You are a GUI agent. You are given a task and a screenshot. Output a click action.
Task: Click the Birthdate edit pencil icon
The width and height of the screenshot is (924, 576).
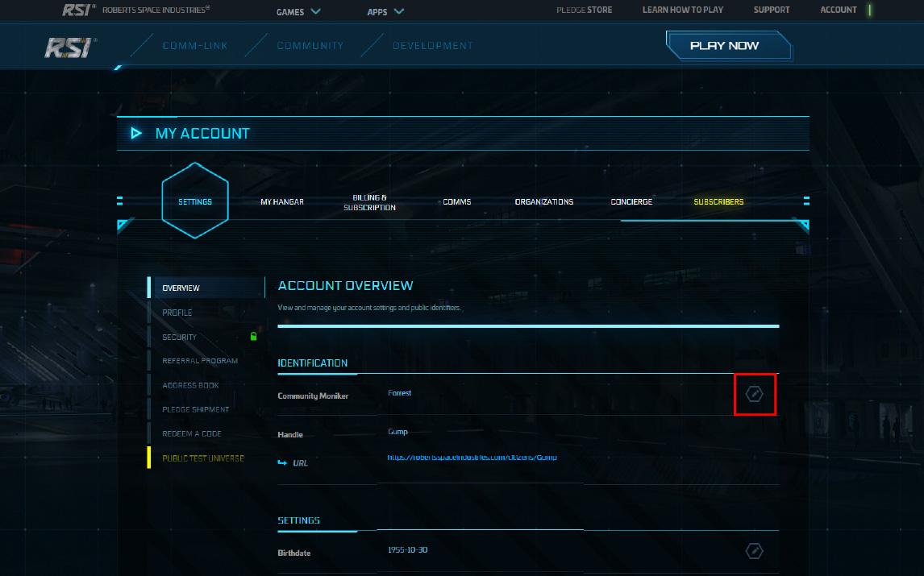click(x=754, y=551)
